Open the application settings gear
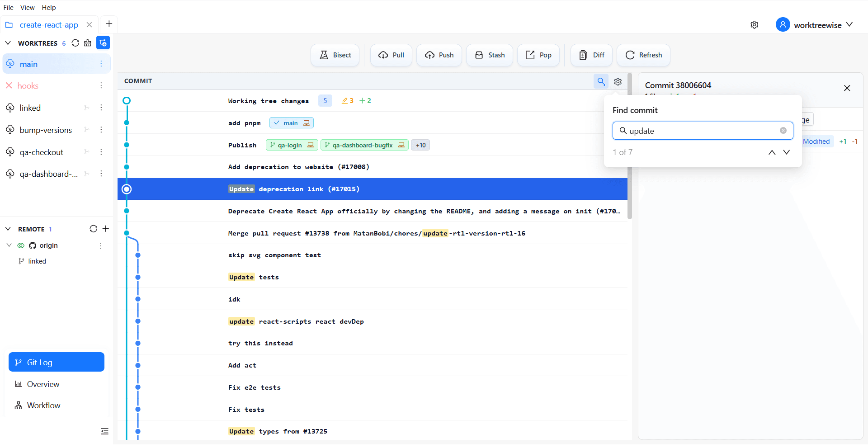Screen dimensions: 868x448 coord(755,25)
